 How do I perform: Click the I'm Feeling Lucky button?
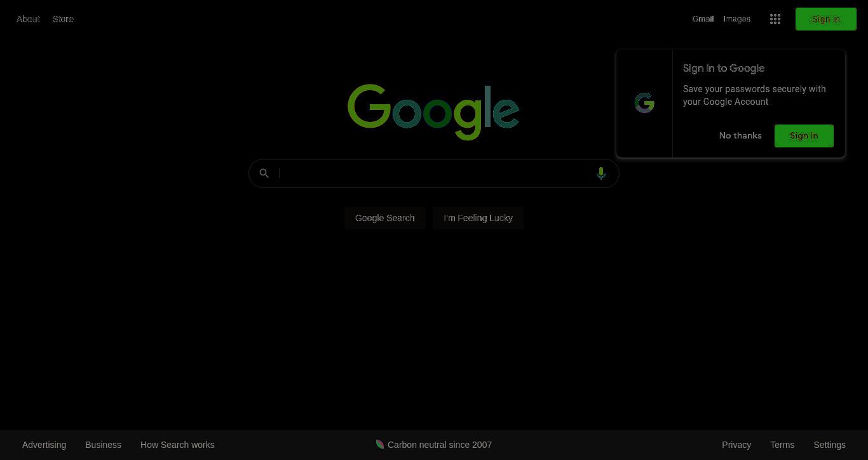click(x=478, y=218)
